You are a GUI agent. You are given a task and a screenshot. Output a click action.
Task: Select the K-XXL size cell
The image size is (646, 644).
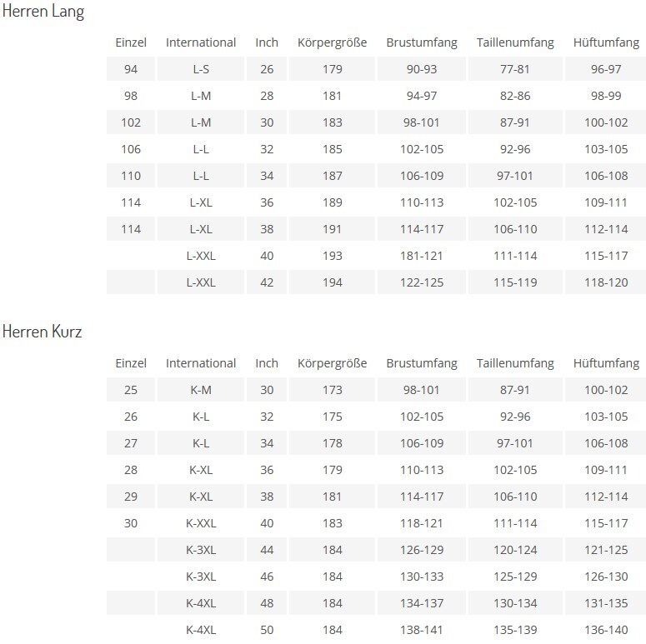click(x=201, y=523)
